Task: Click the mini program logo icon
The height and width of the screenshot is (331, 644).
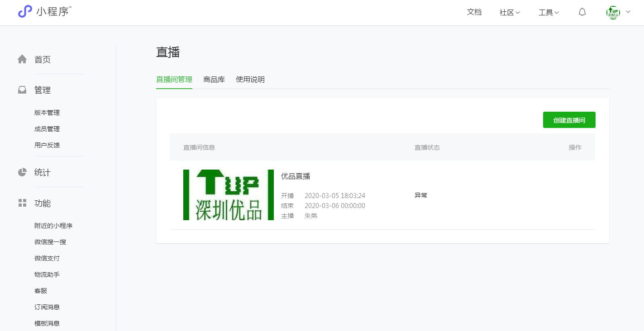Action: [x=25, y=12]
